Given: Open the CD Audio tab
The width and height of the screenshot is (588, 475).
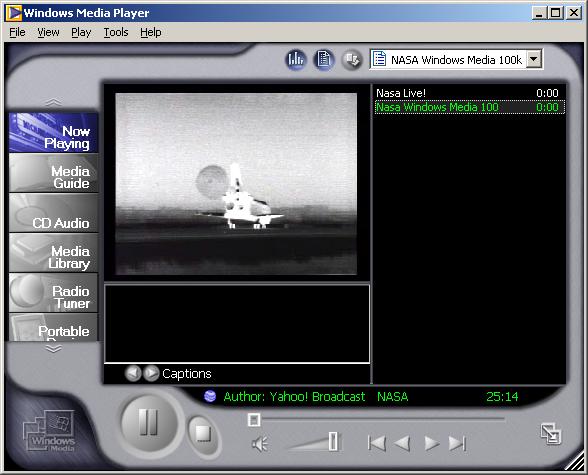Looking at the screenshot, I should [x=54, y=213].
